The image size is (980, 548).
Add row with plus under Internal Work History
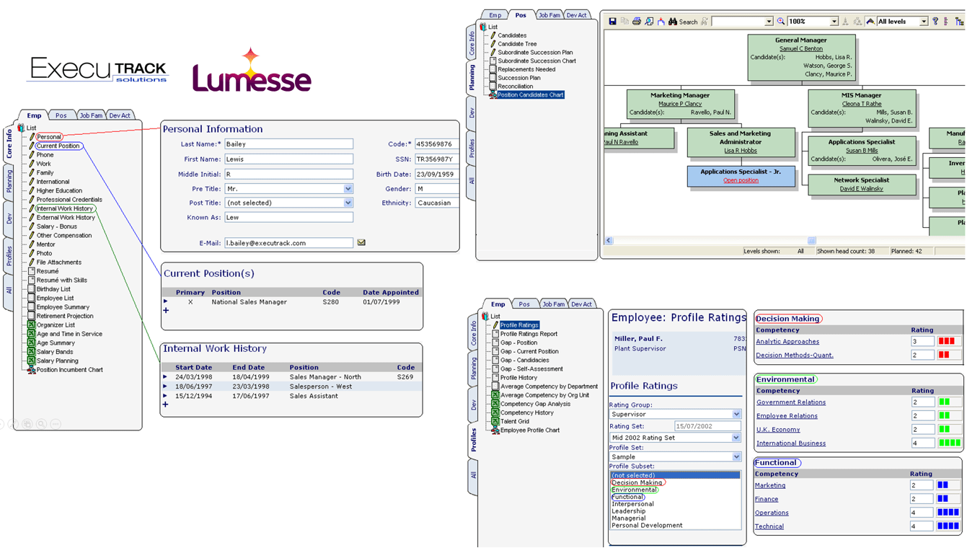point(166,405)
